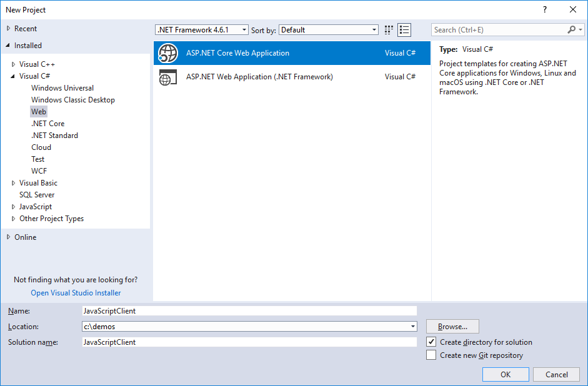Viewport: 588px width, 386px height.
Task: Expand the Recent section
Action: (8, 29)
